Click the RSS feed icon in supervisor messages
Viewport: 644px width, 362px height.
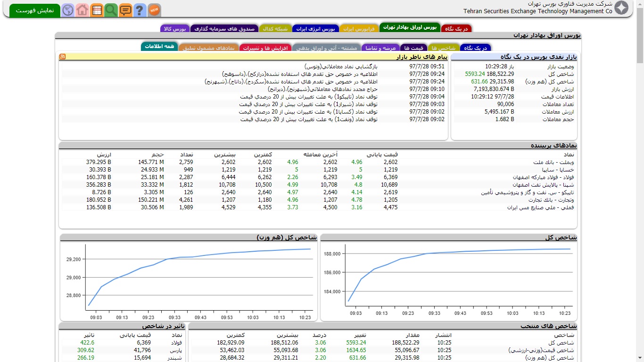click(x=62, y=57)
